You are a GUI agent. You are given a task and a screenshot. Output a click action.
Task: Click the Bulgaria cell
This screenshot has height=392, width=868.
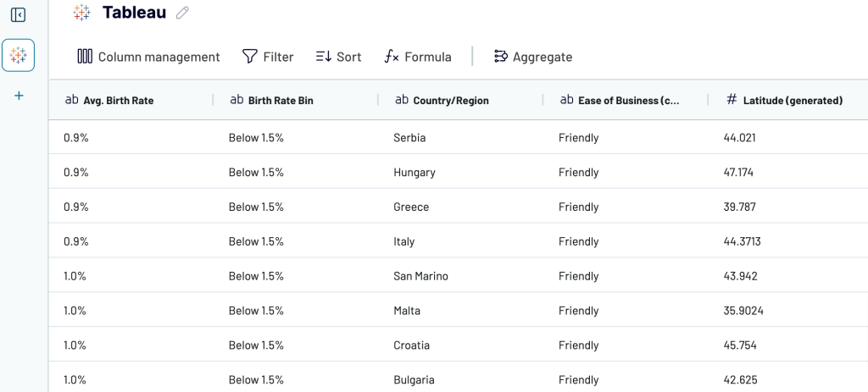pos(414,380)
